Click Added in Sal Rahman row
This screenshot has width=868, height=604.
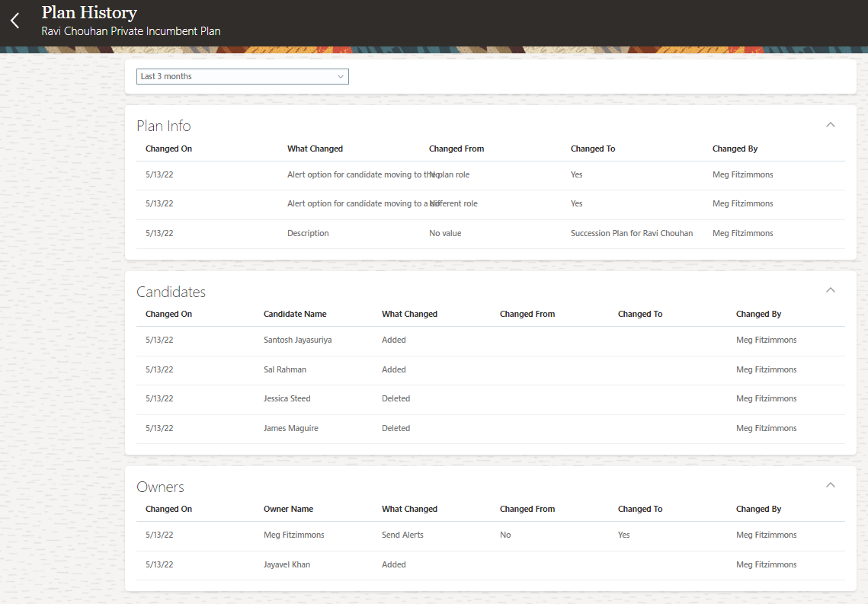[393, 369]
